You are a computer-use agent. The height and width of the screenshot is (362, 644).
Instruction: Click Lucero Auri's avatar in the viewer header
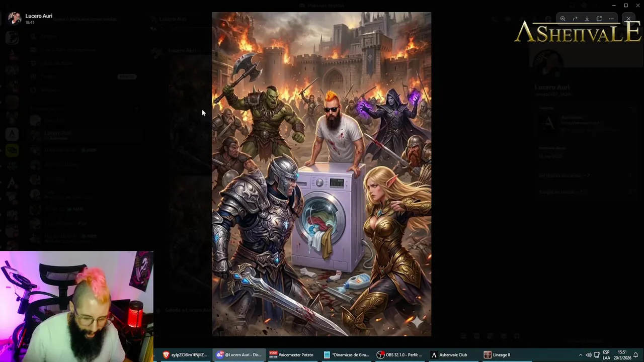coord(15,19)
